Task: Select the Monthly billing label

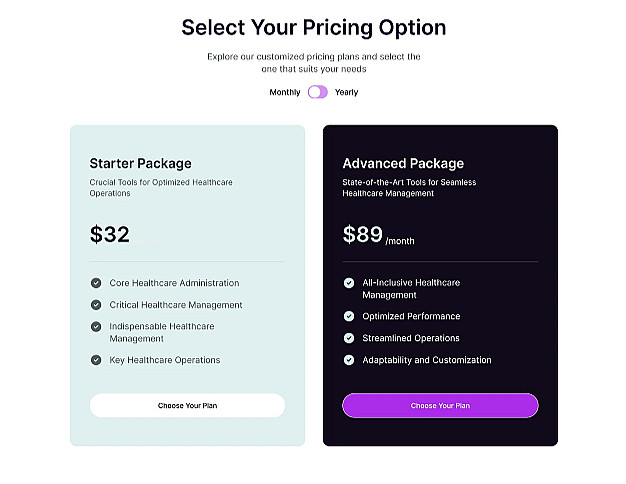Action: pyautogui.click(x=284, y=92)
